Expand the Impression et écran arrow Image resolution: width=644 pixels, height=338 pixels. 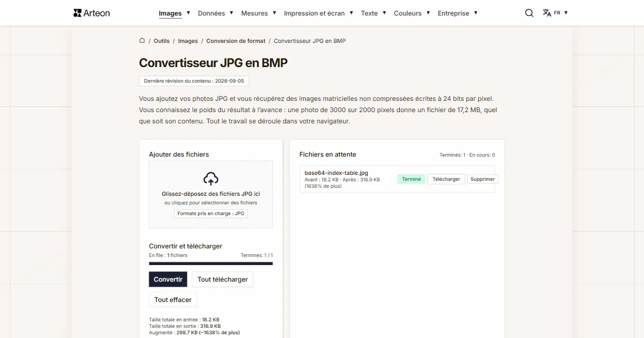[351, 13]
